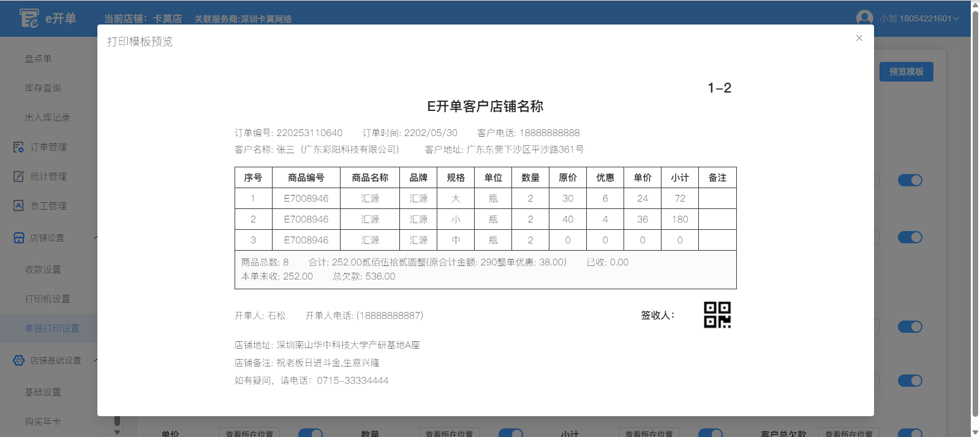Click the user avatar icon
Screen dimensions: 980x437
tap(864, 18)
